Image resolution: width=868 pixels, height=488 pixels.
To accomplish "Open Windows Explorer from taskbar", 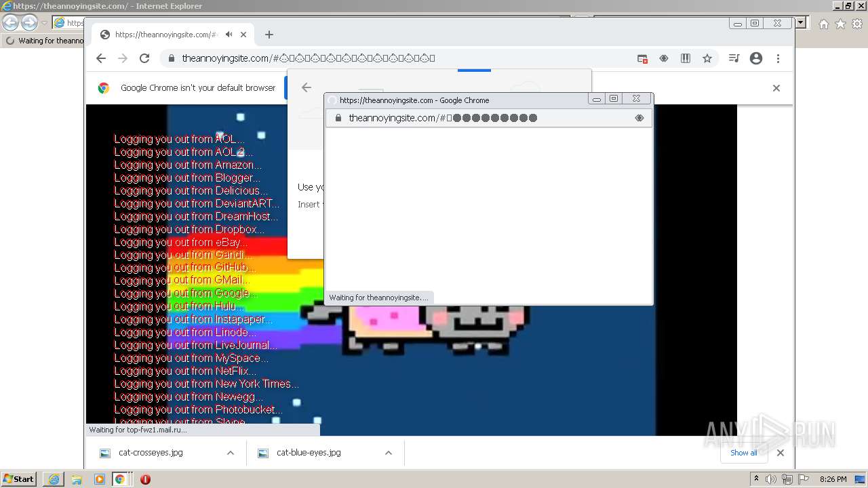I will pos(77,479).
